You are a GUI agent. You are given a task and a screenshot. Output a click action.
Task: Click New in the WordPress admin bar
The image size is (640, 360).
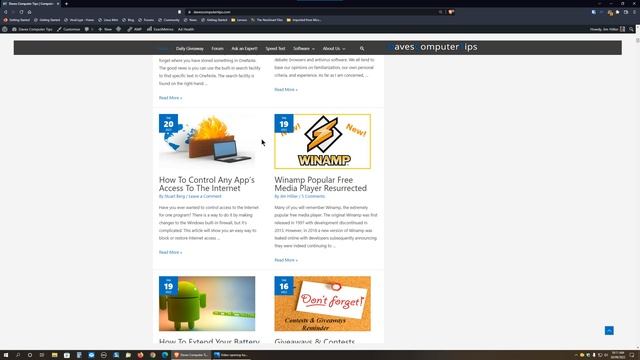105,29
